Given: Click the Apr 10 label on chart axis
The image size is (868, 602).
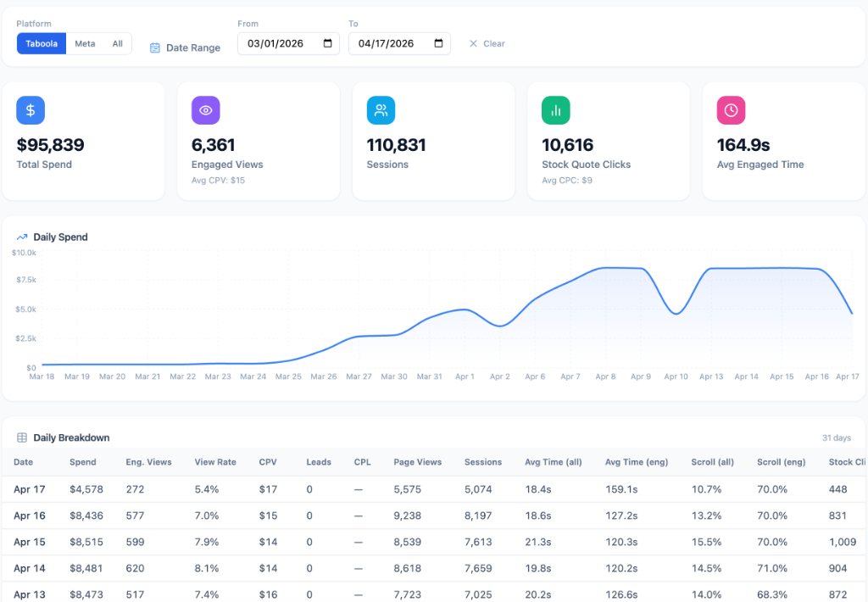Looking at the screenshot, I should pyautogui.click(x=676, y=376).
